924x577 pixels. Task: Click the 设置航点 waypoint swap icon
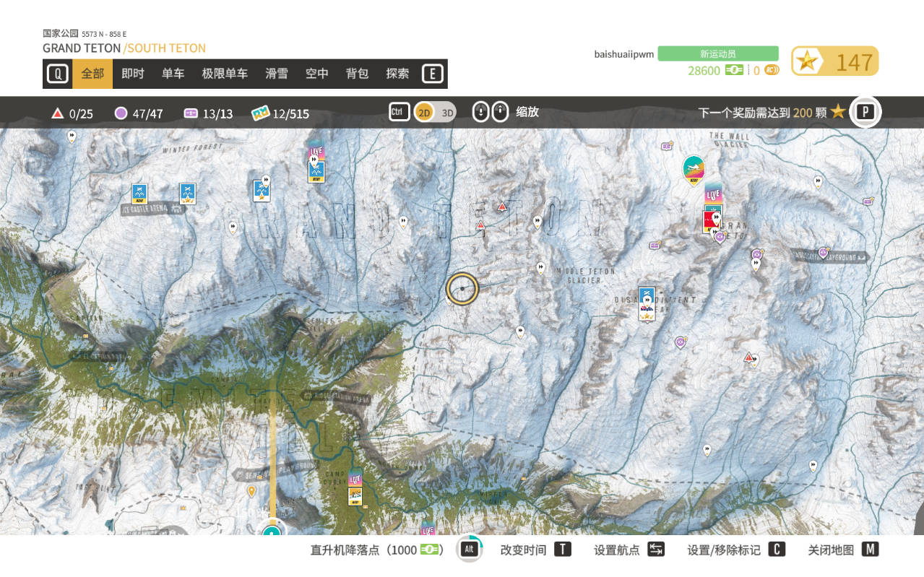pos(656,550)
